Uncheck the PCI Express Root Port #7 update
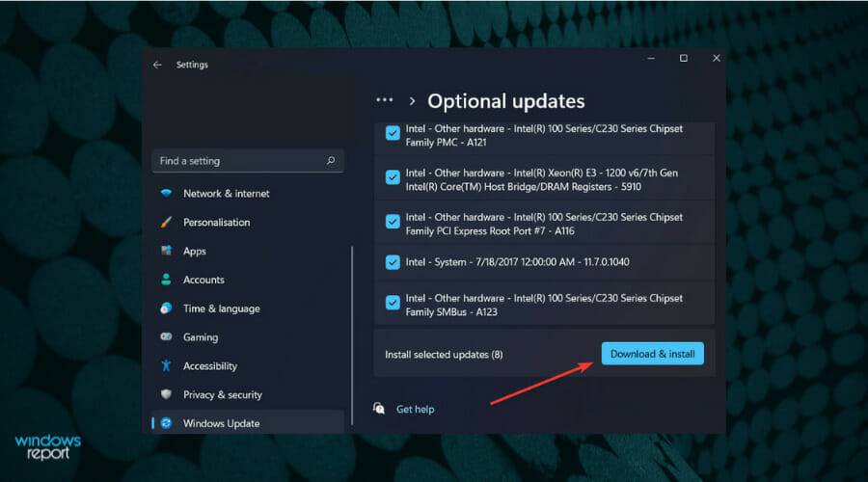Screen dimensions: 868x482 coord(393,222)
